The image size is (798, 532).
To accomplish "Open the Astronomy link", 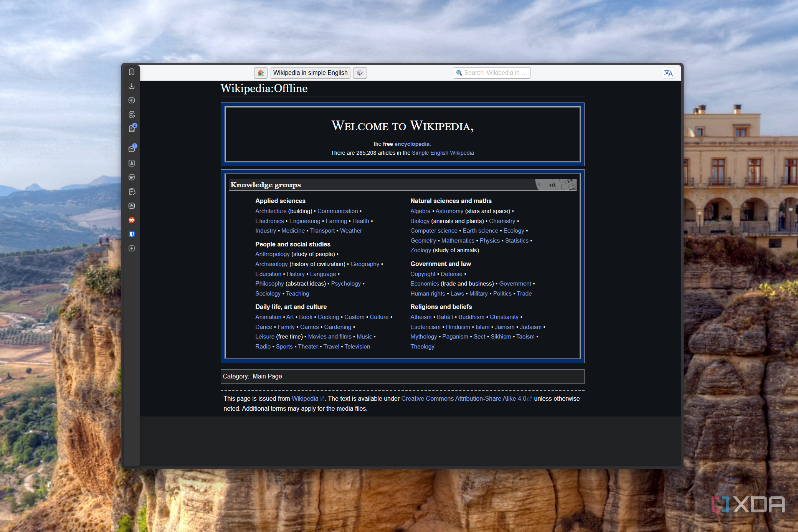I will point(449,211).
